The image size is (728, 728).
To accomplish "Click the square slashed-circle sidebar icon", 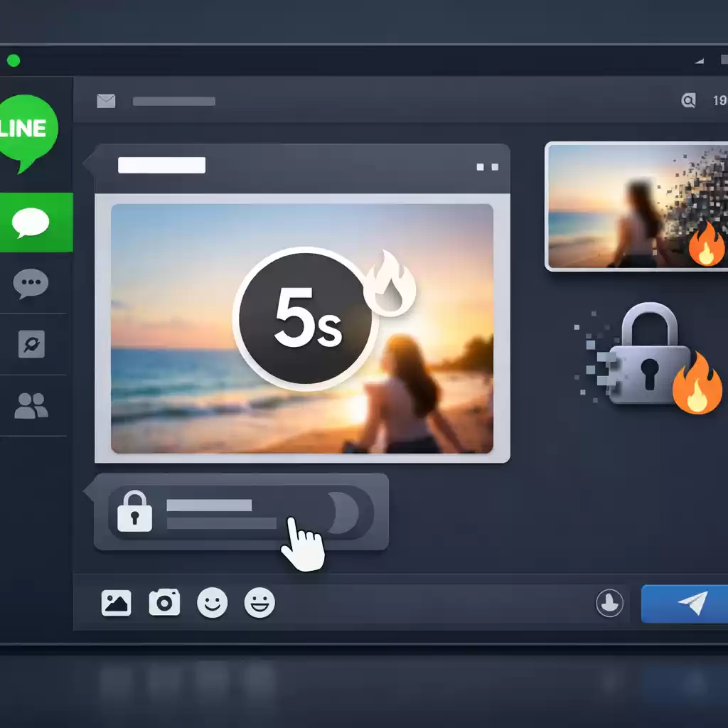I will (x=31, y=345).
